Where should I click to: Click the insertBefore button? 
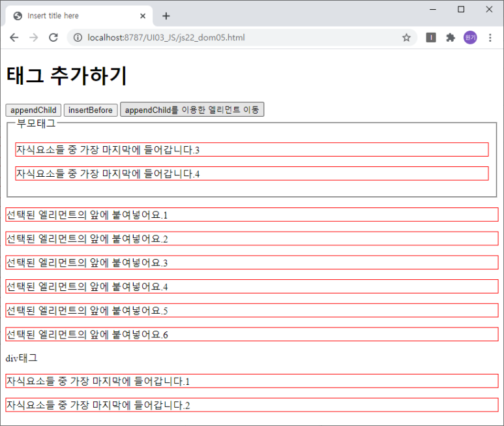(x=91, y=110)
